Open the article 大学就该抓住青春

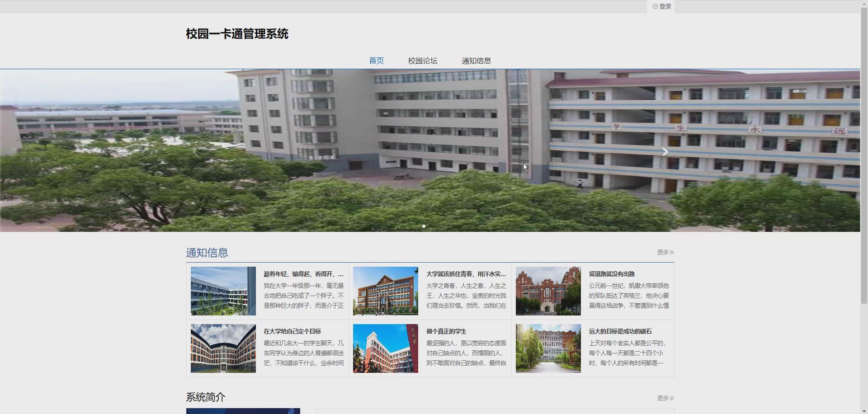466,274
